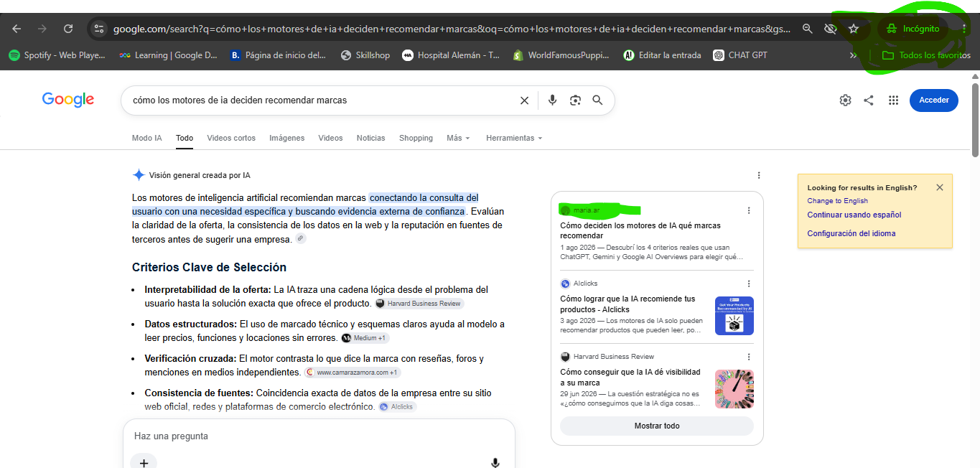Click the AIclicks card thumbnail image
This screenshot has width=980, height=468.
[734, 316]
